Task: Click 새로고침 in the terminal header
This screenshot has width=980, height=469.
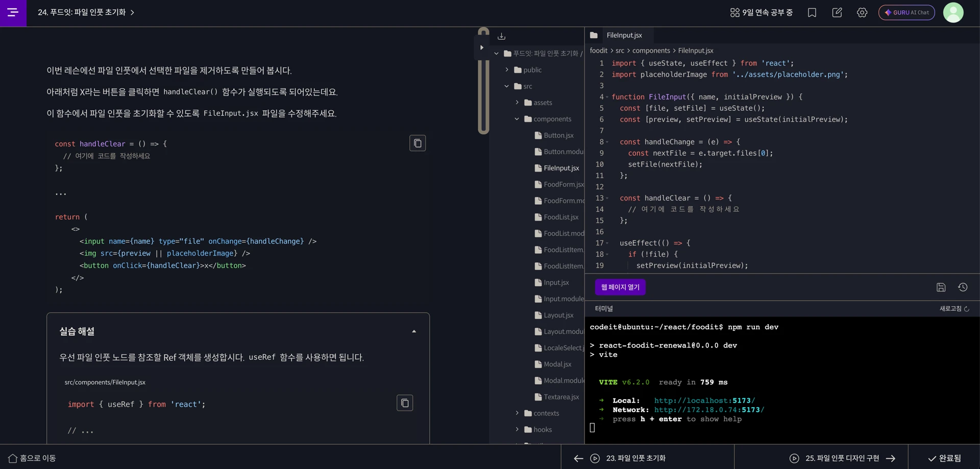Action: 954,309
